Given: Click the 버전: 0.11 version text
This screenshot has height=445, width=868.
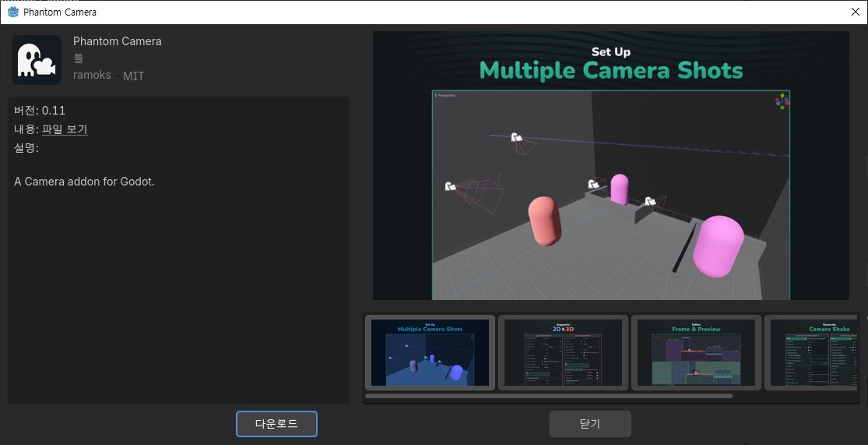Looking at the screenshot, I should pos(40,111).
